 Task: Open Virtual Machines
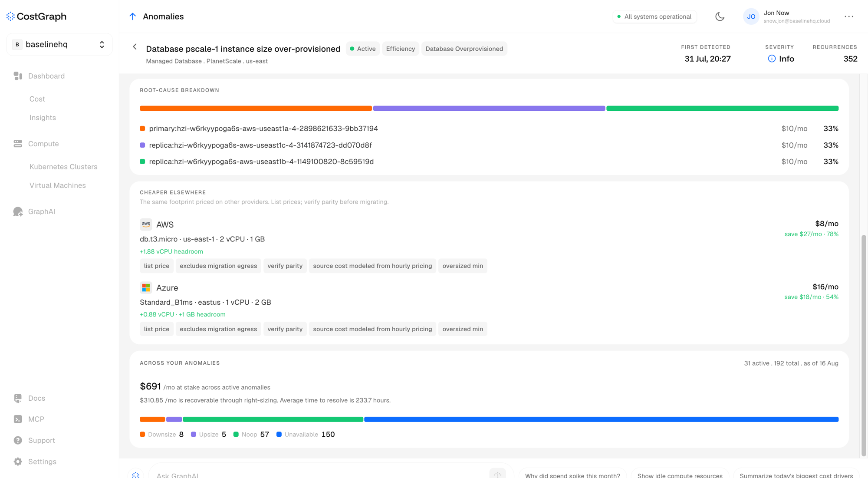click(x=58, y=185)
